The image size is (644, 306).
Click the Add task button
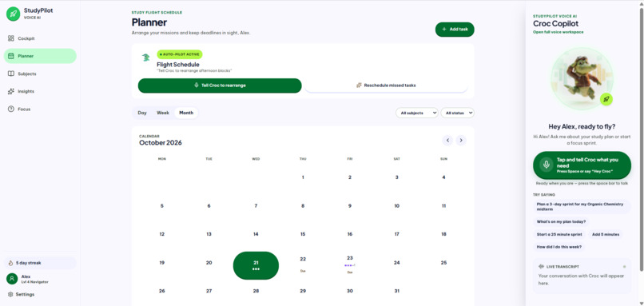455,30
